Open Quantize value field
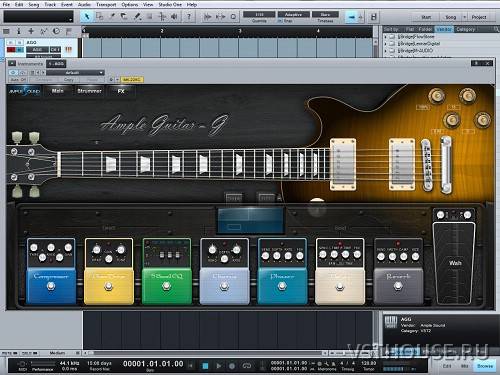The image size is (500, 375). point(259,15)
